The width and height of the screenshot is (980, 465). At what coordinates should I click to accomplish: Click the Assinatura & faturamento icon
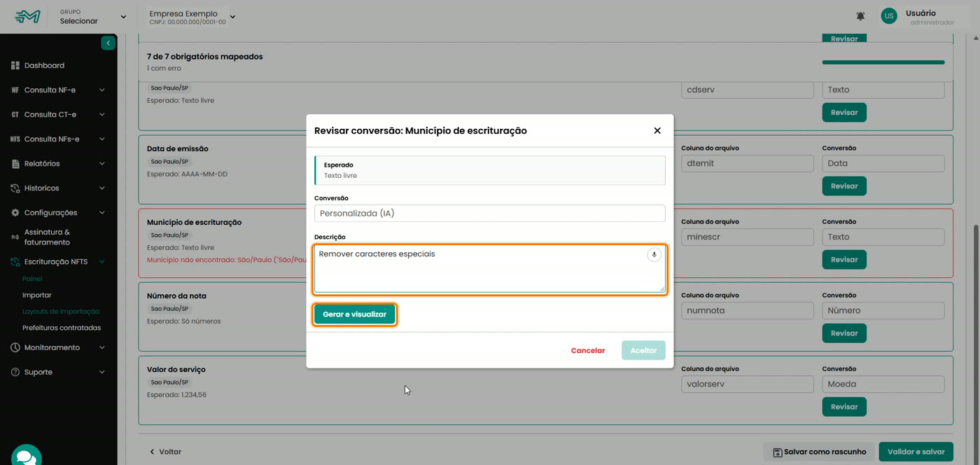[x=15, y=237]
